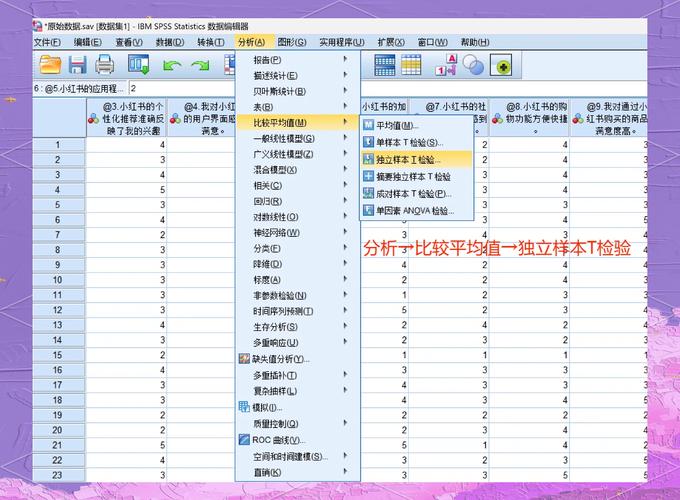This screenshot has height=500, width=680.
Task: Expand the 回归(R) submenu
Action: coord(298,201)
